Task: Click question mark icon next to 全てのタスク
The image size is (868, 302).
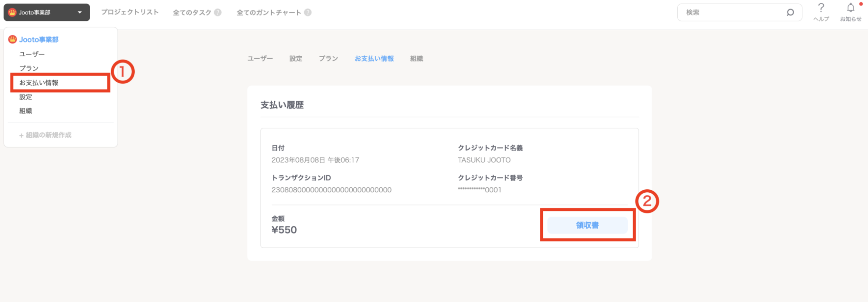Action: (218, 12)
